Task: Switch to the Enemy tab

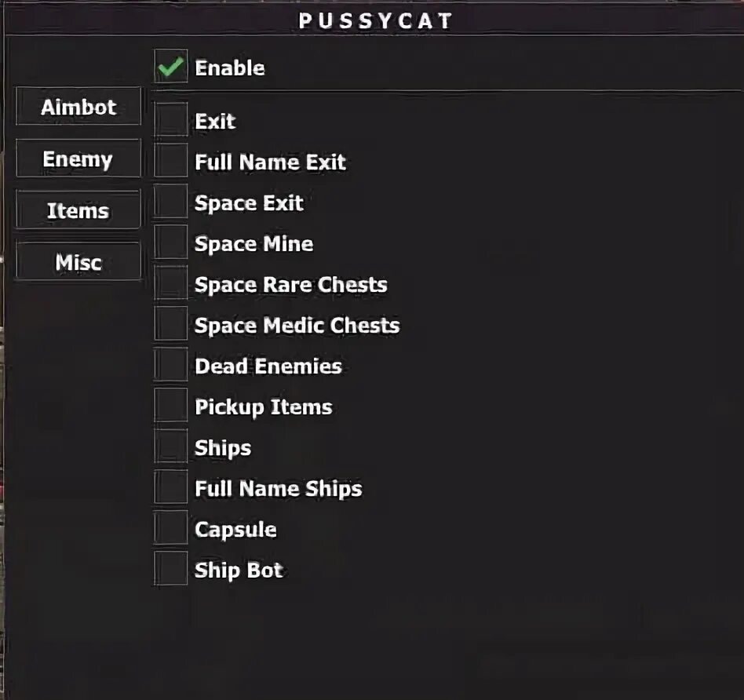Action: coord(78,158)
